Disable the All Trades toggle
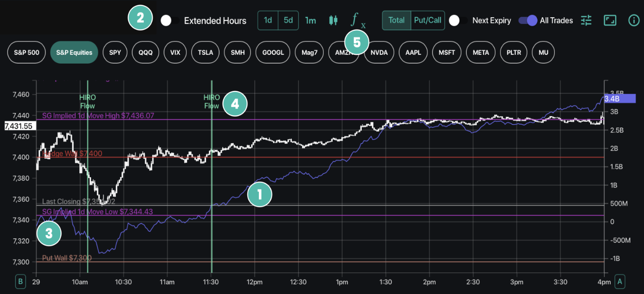Viewport: 644px width, 294px height. point(528,20)
